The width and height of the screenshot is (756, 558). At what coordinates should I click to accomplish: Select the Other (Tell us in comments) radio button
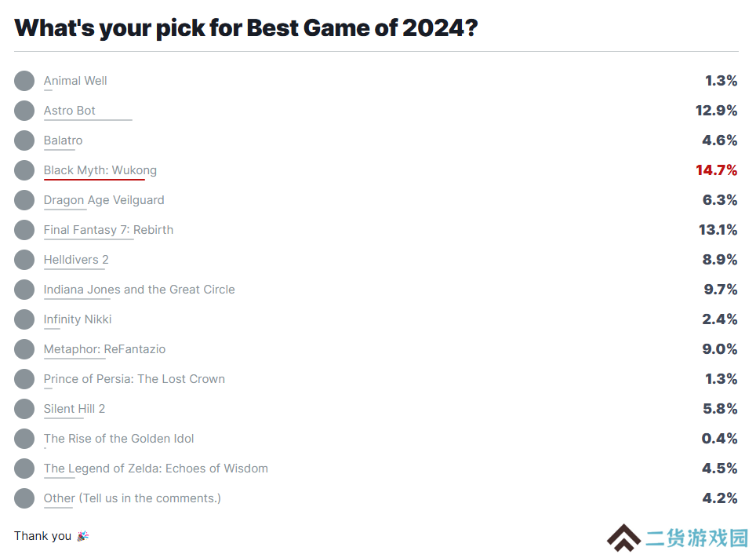click(x=24, y=498)
